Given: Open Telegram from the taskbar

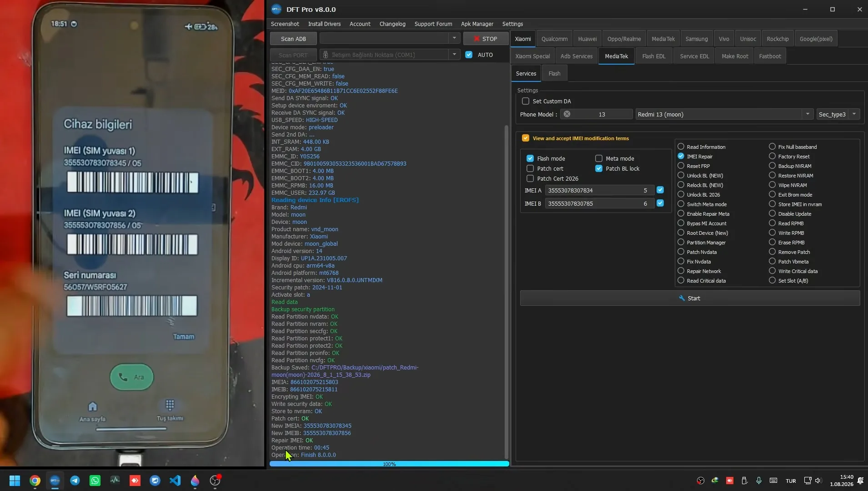Looking at the screenshot, I should point(75,481).
